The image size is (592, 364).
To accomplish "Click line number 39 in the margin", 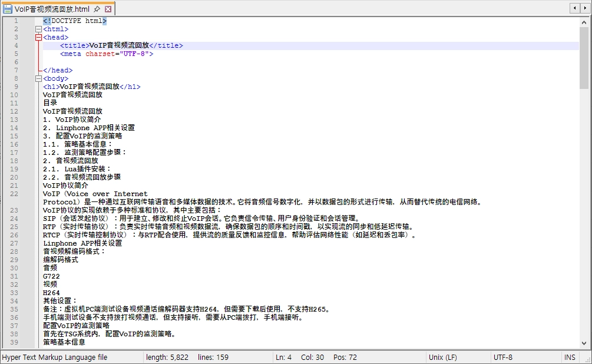I will (x=14, y=342).
